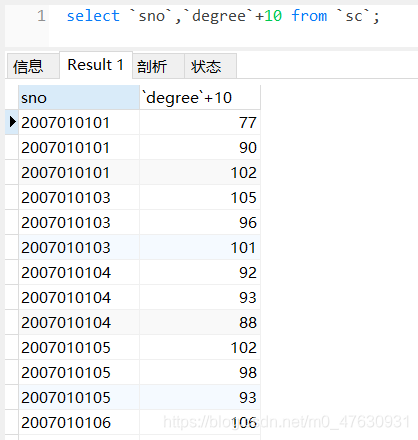Click the 'from' keyword in the query
This screenshot has height=440, width=418.
(x=309, y=16)
